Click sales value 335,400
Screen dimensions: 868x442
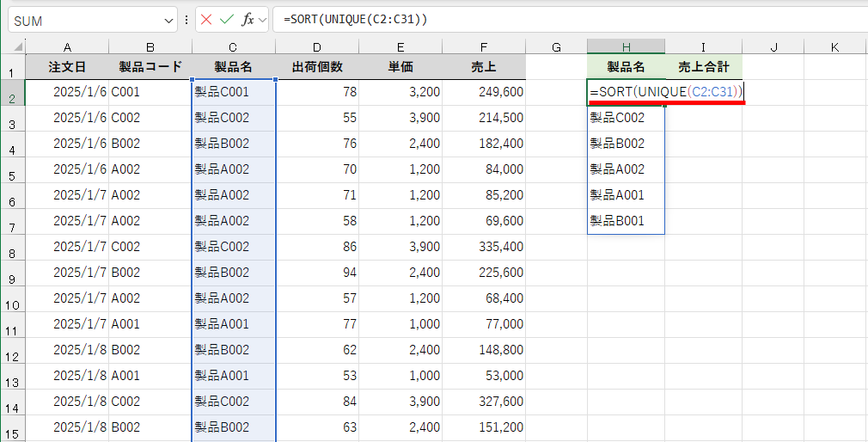tap(484, 247)
